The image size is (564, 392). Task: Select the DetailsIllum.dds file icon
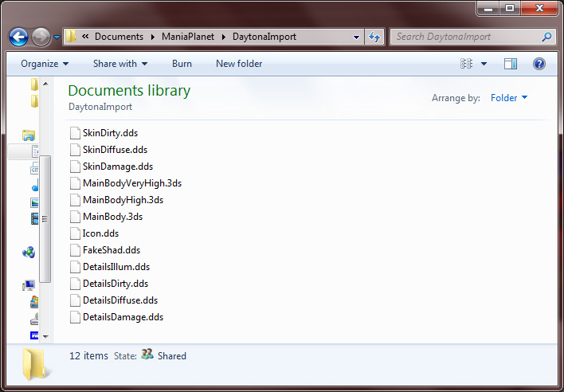click(x=75, y=267)
